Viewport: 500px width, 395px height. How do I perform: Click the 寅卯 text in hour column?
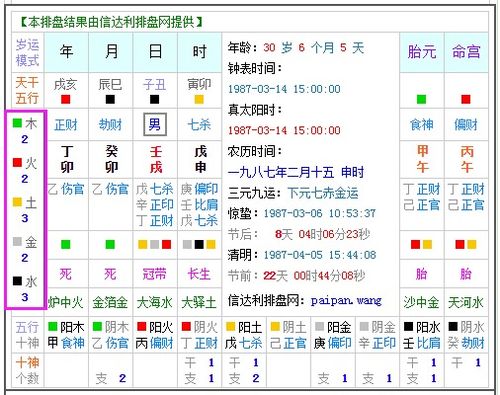point(199,84)
